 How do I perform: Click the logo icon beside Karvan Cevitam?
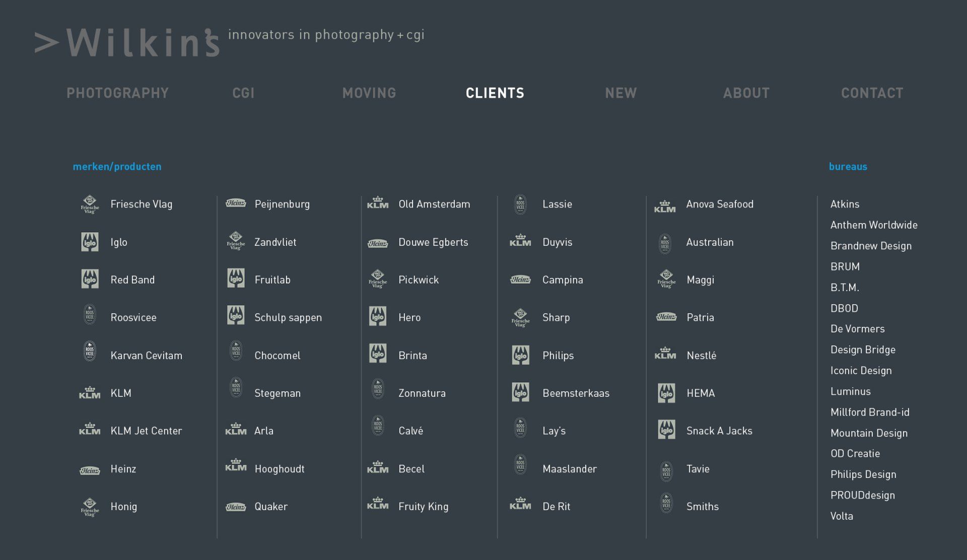(90, 352)
